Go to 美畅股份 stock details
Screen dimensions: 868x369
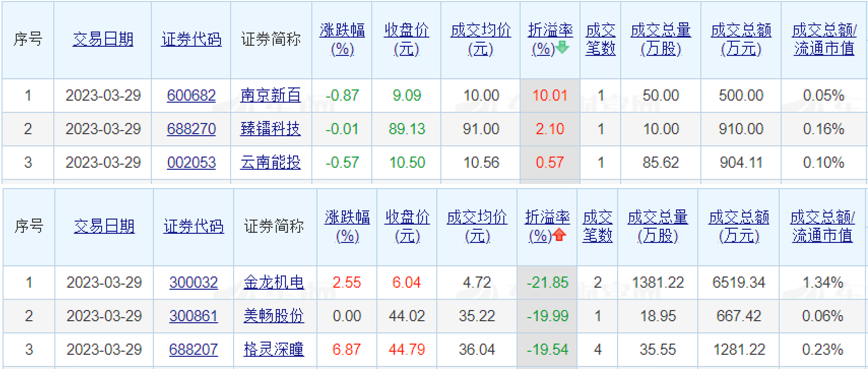coord(273,316)
